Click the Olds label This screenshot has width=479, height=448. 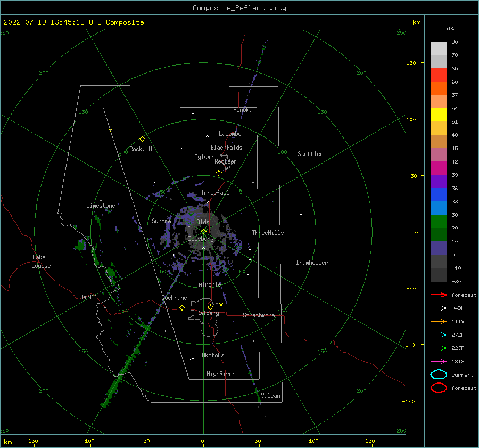click(x=203, y=222)
